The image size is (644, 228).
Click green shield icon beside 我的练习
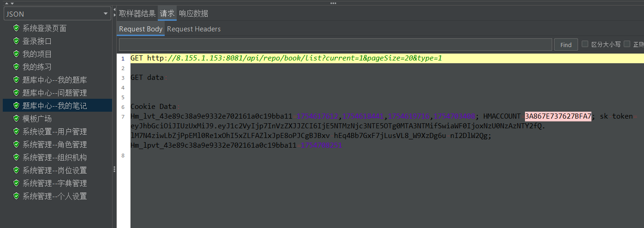[x=16, y=67]
